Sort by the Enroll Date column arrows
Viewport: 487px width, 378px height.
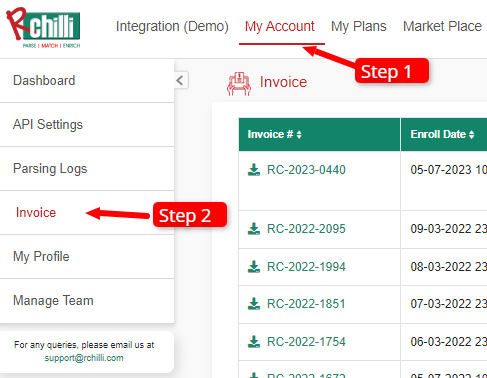(471, 134)
